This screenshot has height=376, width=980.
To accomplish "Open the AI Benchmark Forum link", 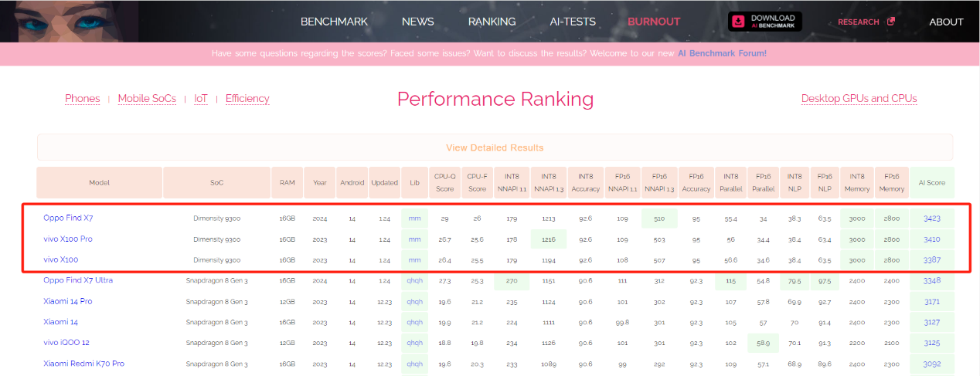I will tap(722, 53).
